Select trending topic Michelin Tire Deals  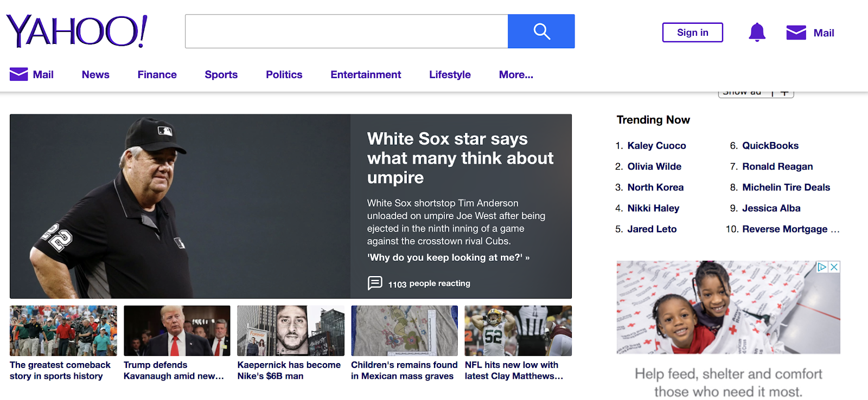tap(786, 188)
